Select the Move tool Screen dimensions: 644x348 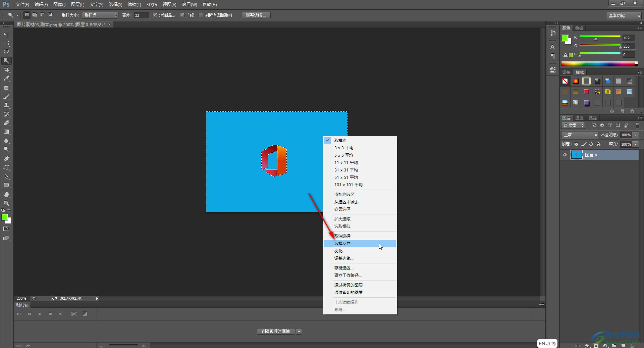tap(6, 35)
